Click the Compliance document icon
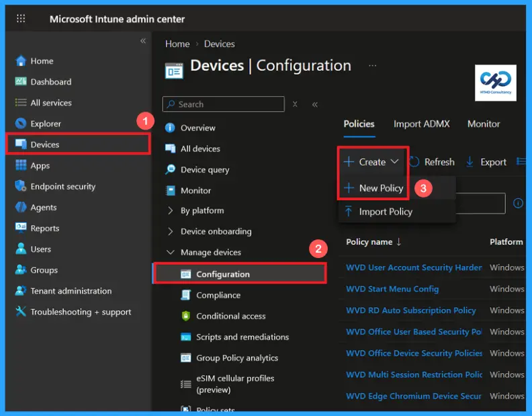Viewport: 532px width, 416px height. coord(185,295)
